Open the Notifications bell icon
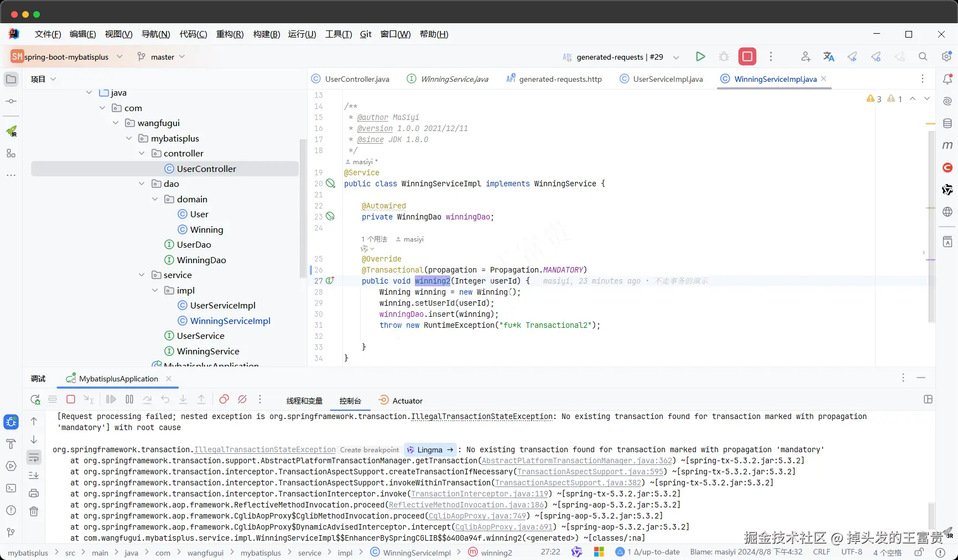This screenshot has height=560, width=958. [947, 79]
